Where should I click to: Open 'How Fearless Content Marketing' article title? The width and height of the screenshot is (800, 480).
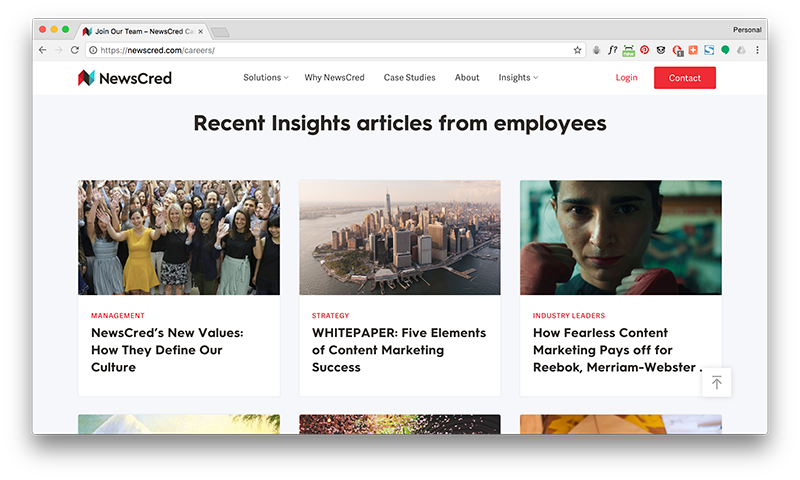click(617, 350)
